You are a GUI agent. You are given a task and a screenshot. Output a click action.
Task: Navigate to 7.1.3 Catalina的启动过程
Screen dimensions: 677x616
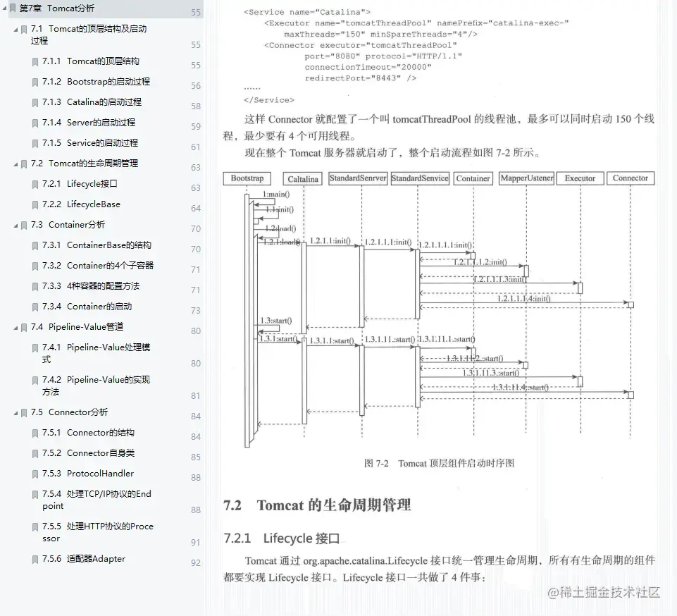point(92,102)
